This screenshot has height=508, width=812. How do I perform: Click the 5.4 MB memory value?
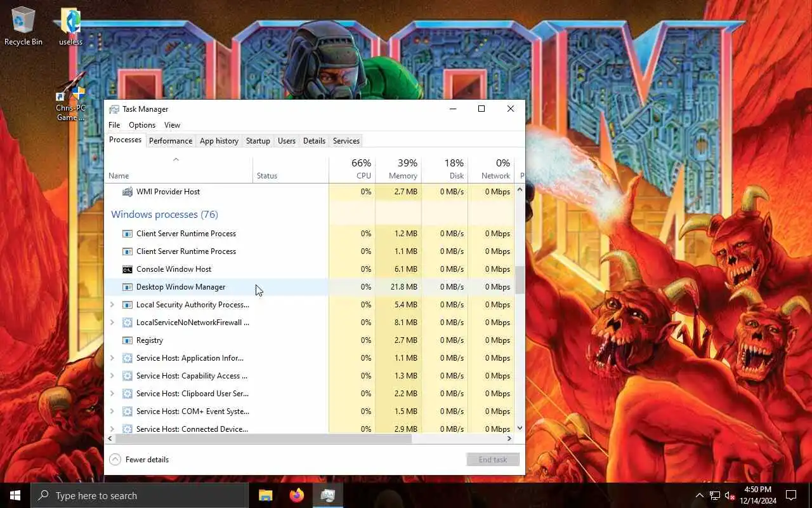coord(398,305)
